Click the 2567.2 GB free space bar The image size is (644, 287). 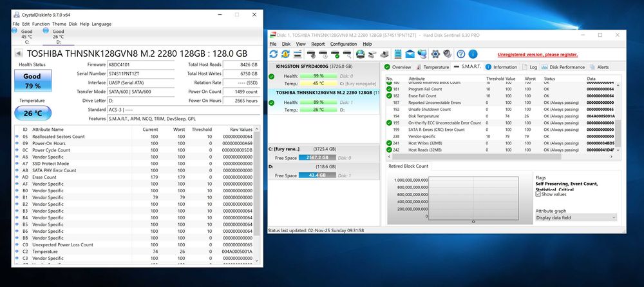pos(317,157)
